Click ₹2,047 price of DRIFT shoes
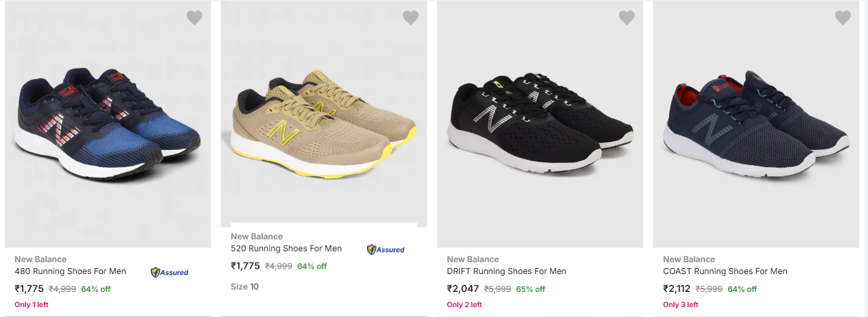This screenshot has height=317, width=868. click(463, 289)
